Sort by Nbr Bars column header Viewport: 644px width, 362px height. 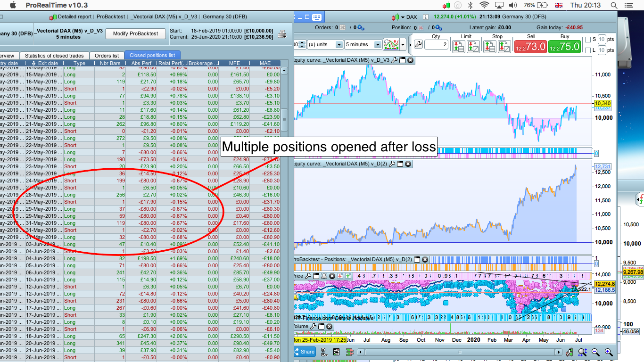110,63
